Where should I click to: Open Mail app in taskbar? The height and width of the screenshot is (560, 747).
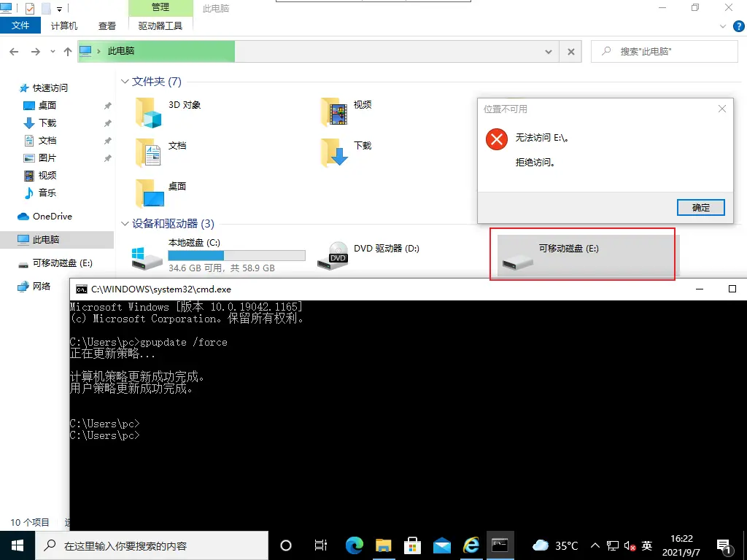tap(442, 545)
